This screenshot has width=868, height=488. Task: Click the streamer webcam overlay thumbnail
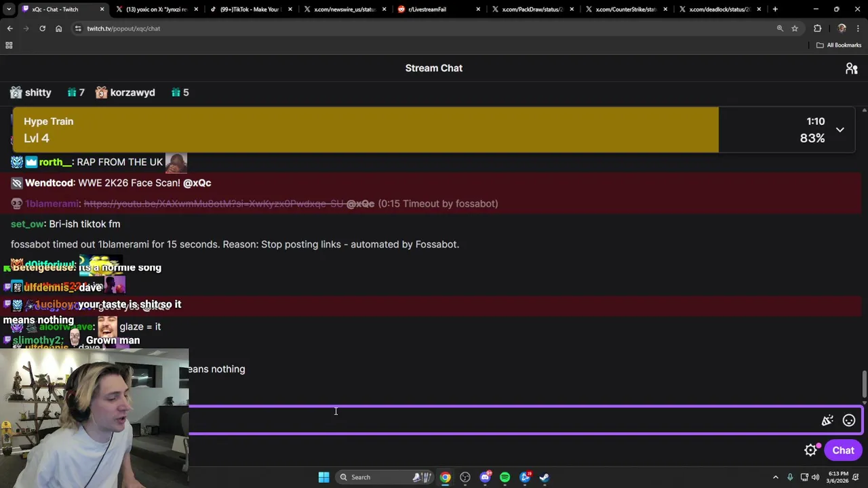94,418
